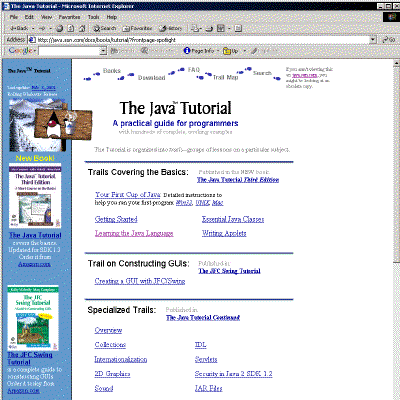
Task: Click the Go button beside address bar
Action: pyautogui.click(x=389, y=40)
